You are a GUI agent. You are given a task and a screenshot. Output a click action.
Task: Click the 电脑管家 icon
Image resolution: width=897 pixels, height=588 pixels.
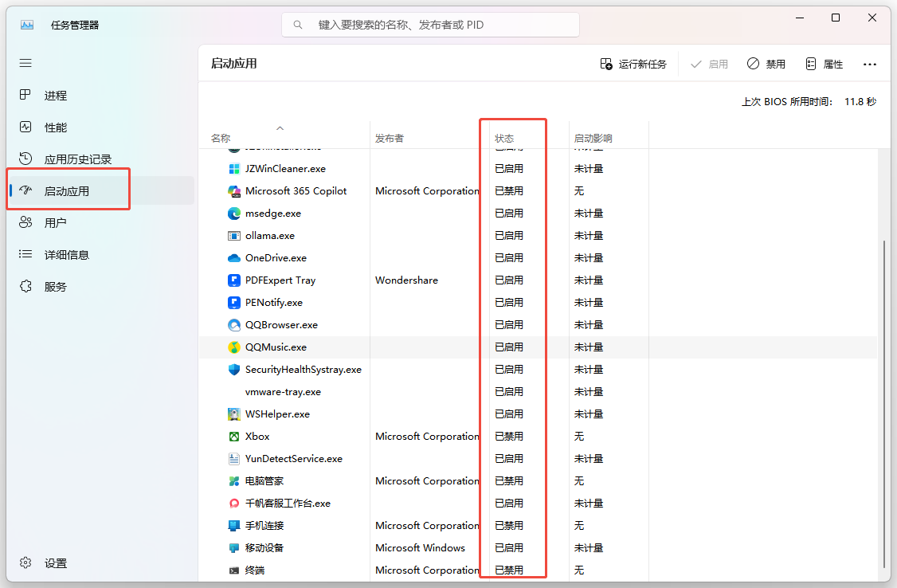click(234, 481)
